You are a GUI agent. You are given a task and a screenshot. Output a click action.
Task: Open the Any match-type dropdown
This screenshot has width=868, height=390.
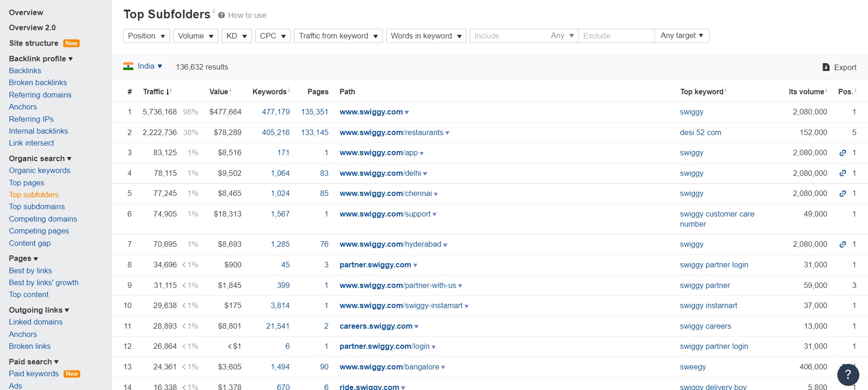(x=562, y=36)
